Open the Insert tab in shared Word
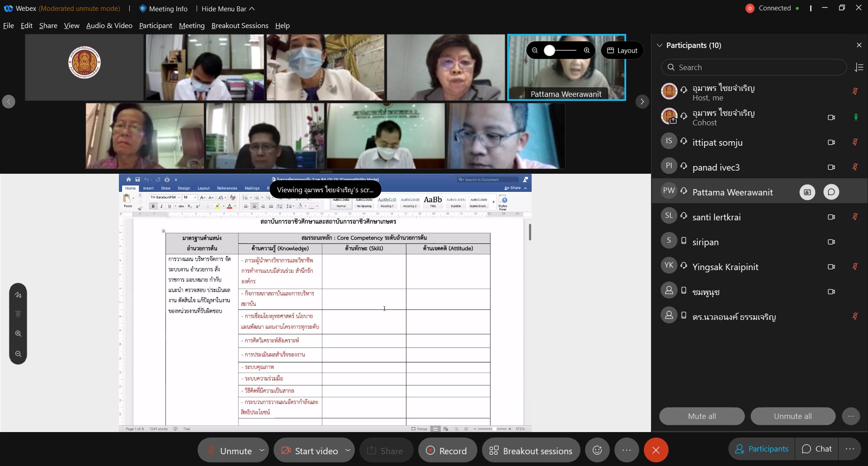The width and height of the screenshot is (868, 466). [x=148, y=188]
